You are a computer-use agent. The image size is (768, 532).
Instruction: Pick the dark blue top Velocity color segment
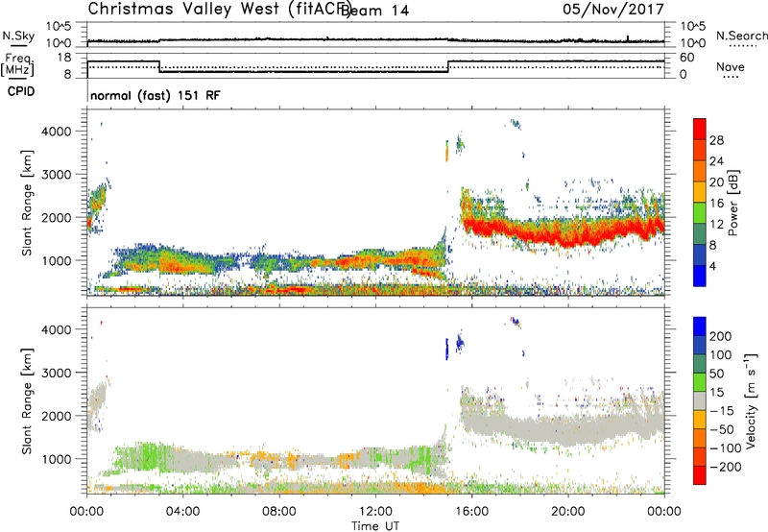pos(700,326)
